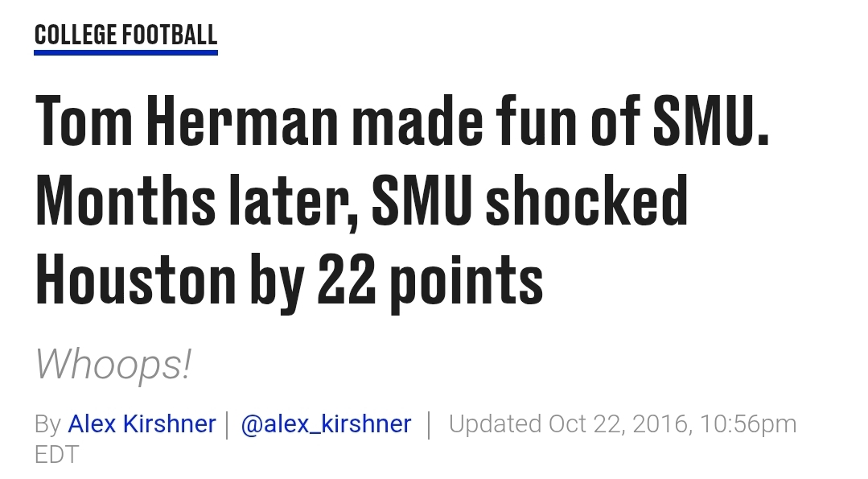Click the date 'Oct 22, 2016'

(x=619, y=425)
